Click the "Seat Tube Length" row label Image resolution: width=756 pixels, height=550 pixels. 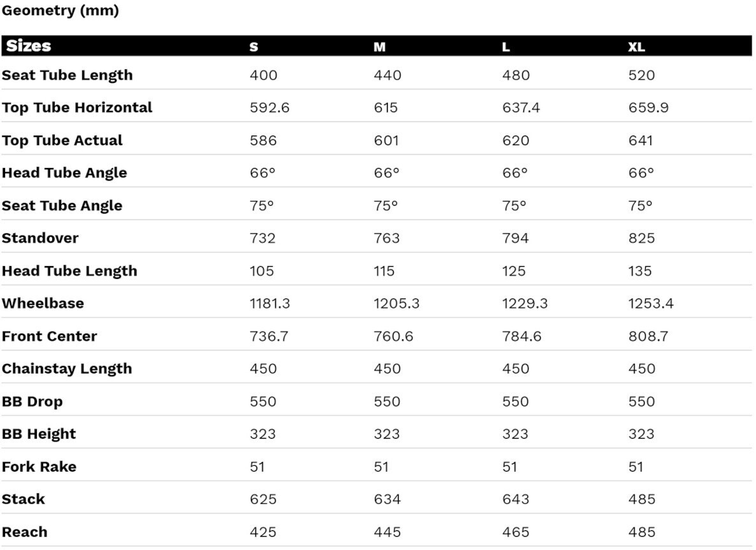point(68,75)
